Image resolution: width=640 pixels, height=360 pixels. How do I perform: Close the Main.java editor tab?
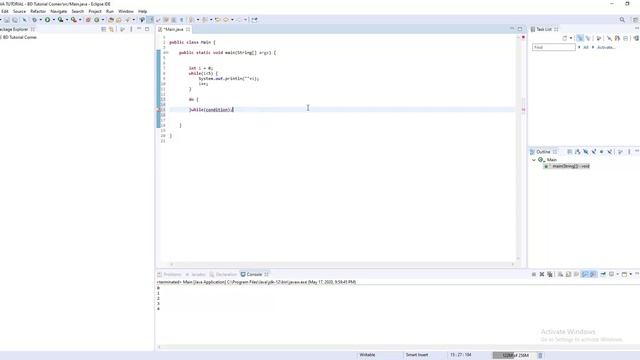point(188,29)
